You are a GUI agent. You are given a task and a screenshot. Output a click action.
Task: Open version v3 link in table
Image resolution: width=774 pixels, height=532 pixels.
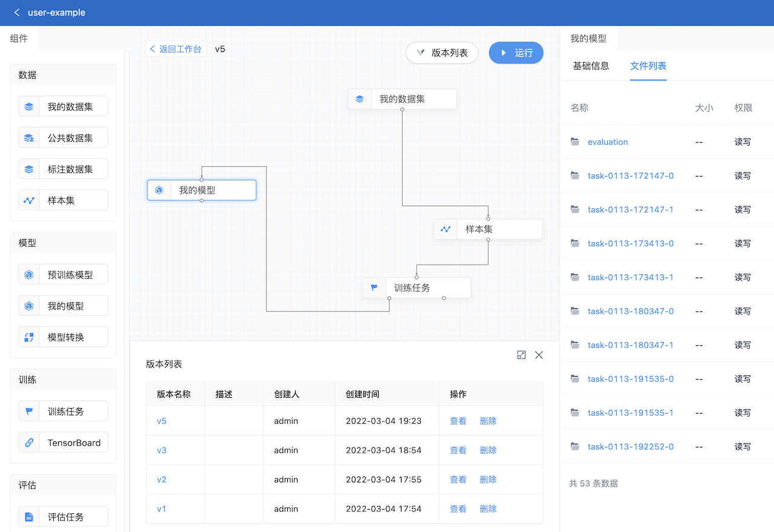[161, 450]
